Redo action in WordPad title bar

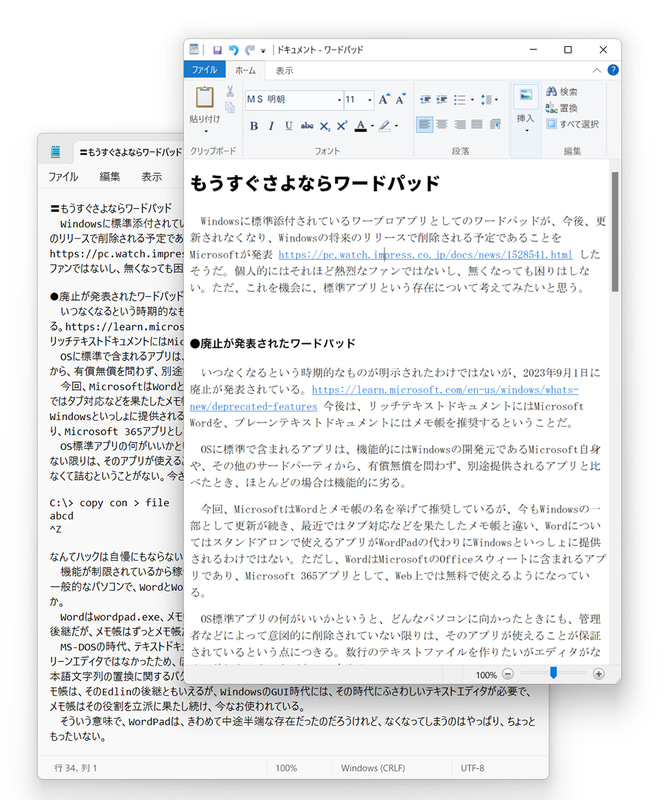(x=250, y=50)
